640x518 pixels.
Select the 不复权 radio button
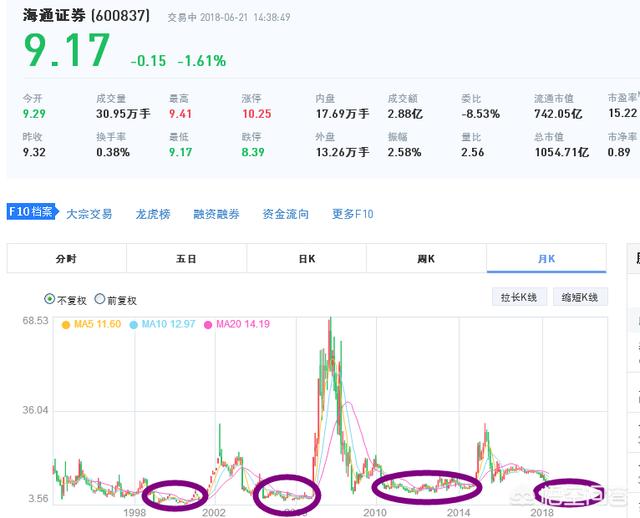(50, 299)
